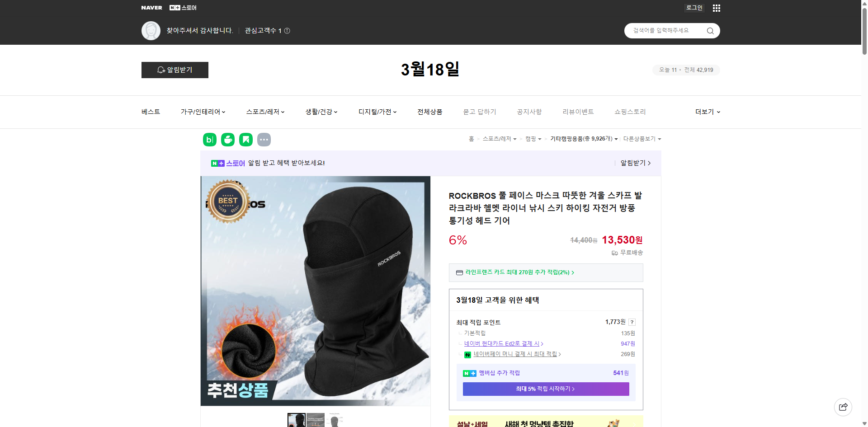Turn on alerts via the banner 알림받기 link

(632, 163)
